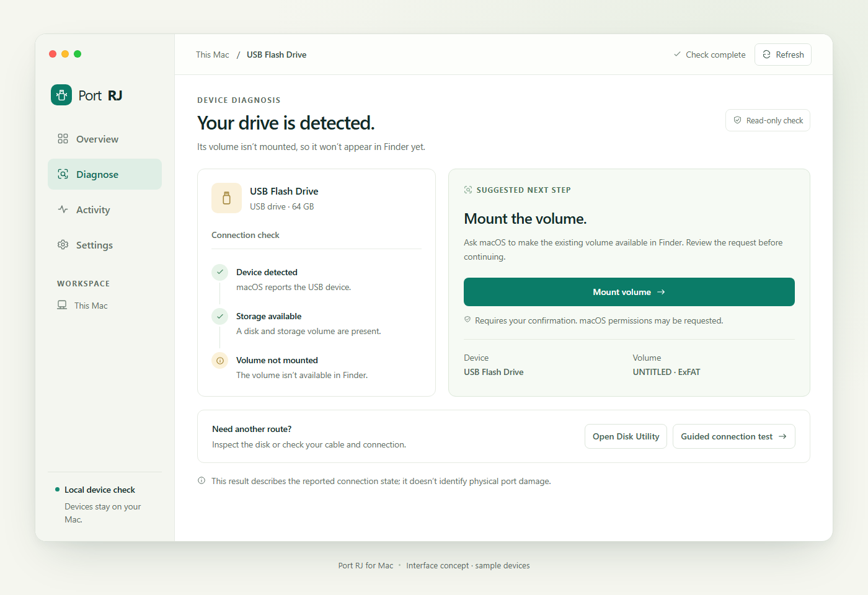The height and width of the screenshot is (595, 868).
Task: Click the 'Mount the volume.' heading
Action: coord(525,219)
